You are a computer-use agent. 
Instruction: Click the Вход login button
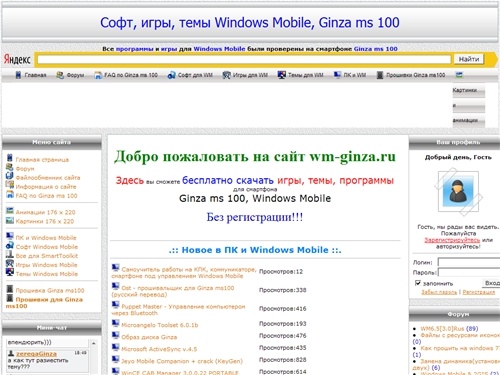[x=492, y=283]
